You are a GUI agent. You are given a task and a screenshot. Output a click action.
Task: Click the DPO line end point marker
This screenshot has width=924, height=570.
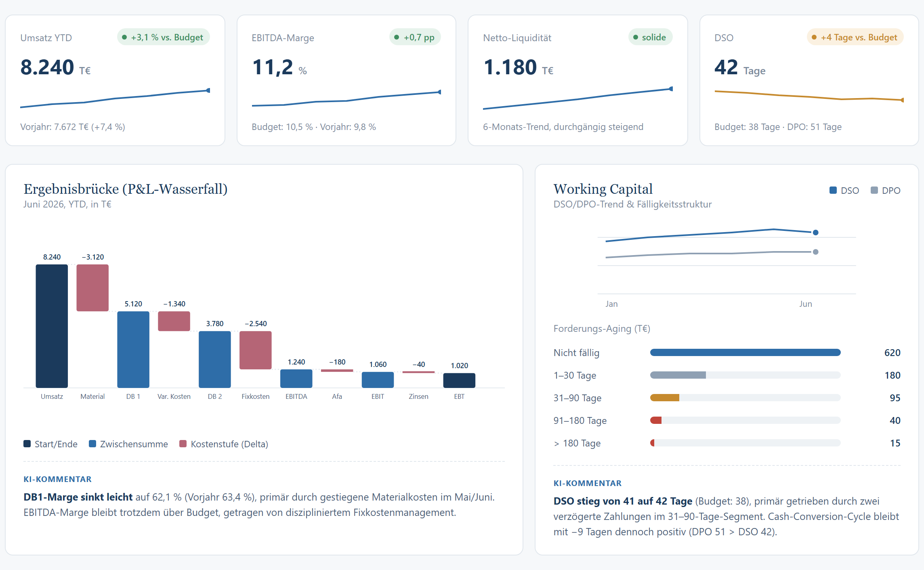[816, 252]
